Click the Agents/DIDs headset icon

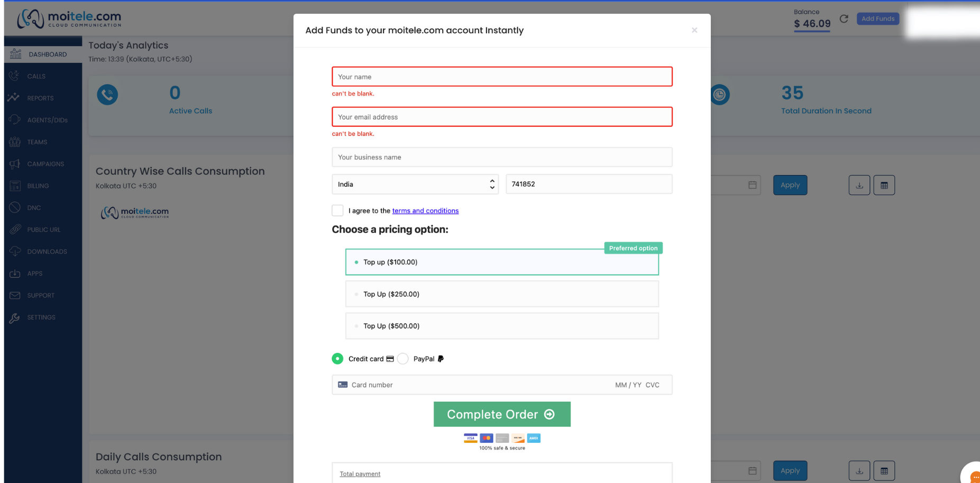tap(14, 120)
